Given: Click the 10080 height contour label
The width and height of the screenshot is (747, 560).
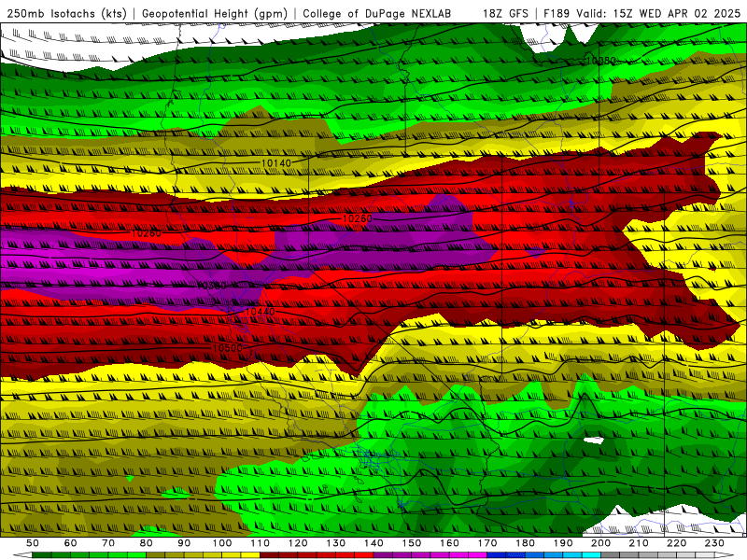Looking at the screenshot, I should point(600,61).
